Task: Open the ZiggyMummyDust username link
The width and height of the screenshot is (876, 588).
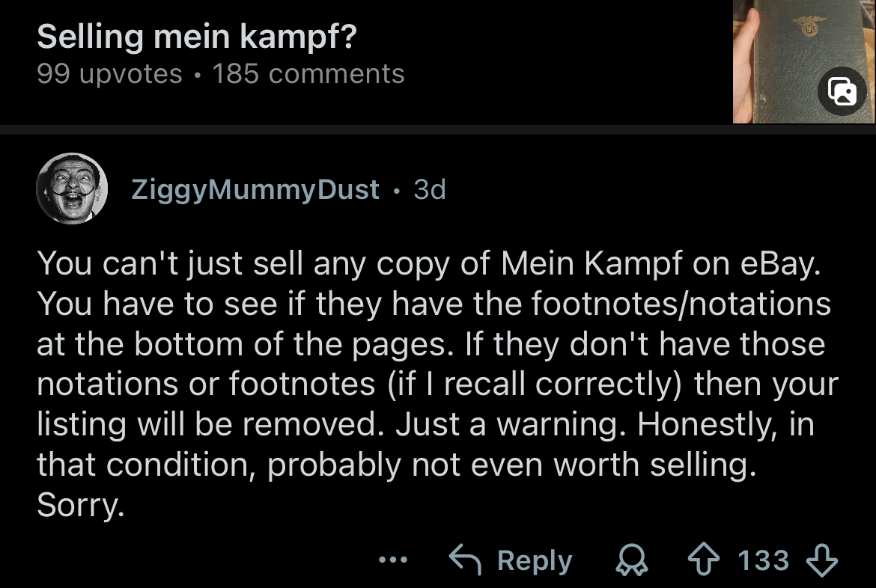Action: click(255, 189)
